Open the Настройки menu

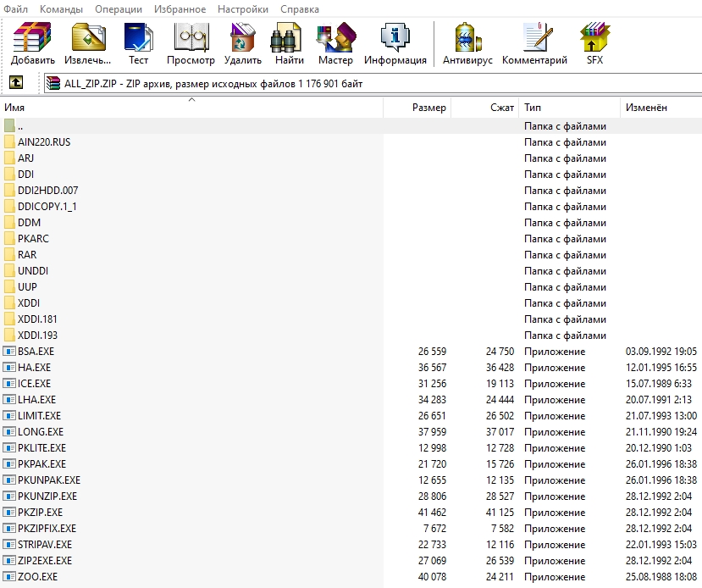coord(243,9)
